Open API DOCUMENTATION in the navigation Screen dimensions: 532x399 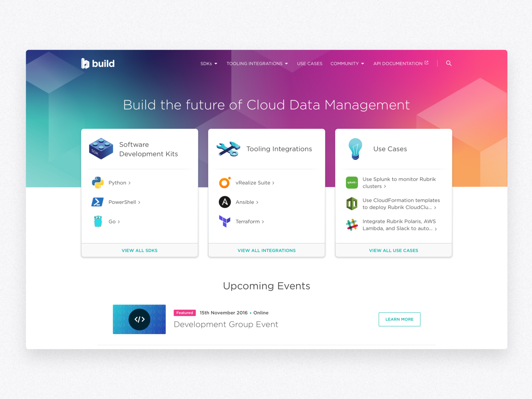pyautogui.click(x=398, y=64)
